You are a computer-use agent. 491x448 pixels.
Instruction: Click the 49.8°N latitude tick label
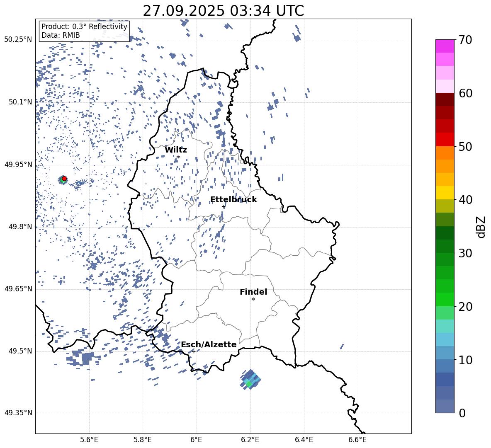coord(20,227)
